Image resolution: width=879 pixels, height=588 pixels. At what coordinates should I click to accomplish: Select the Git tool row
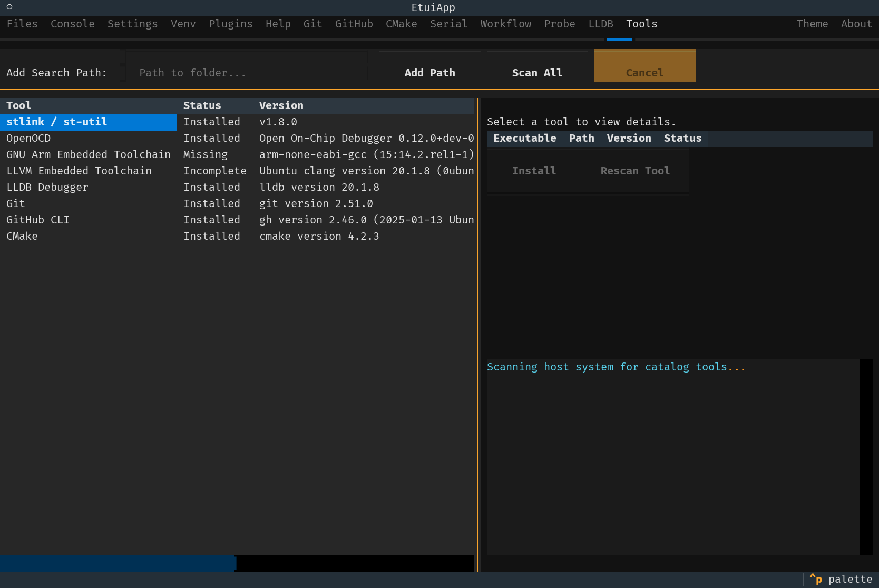click(237, 203)
